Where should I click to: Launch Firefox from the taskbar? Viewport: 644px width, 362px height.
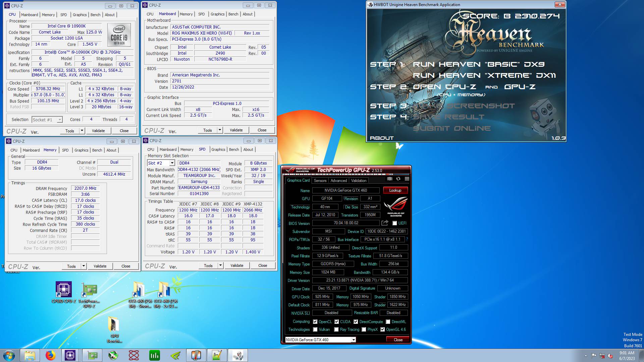tap(51, 355)
